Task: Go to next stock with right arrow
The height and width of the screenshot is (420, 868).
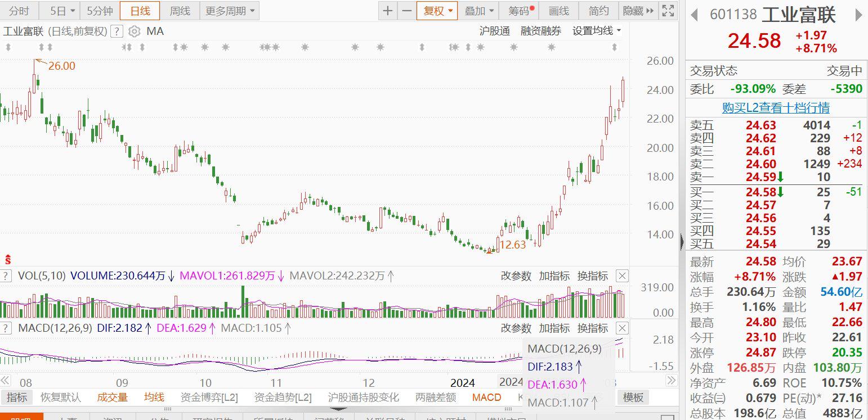Action: [x=858, y=15]
